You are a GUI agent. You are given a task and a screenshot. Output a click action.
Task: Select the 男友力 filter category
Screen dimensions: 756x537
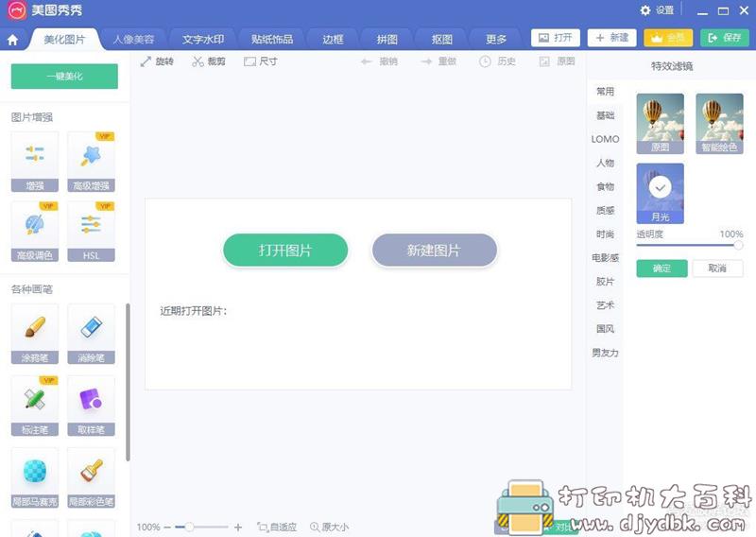click(x=605, y=353)
